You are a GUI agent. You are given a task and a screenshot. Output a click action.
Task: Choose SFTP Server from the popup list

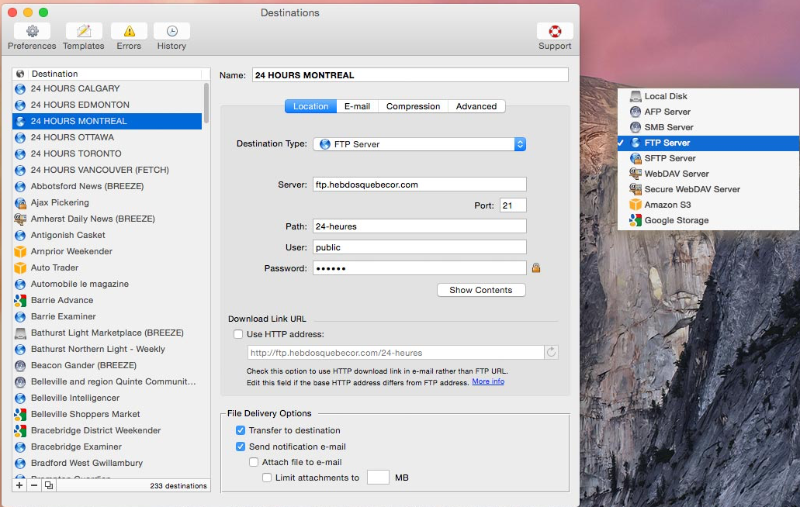(x=669, y=158)
